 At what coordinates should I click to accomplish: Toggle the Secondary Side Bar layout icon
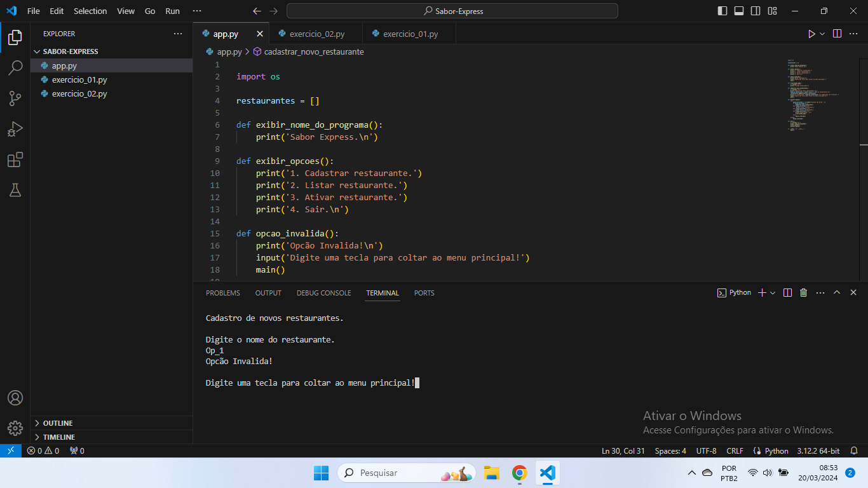[x=756, y=11]
